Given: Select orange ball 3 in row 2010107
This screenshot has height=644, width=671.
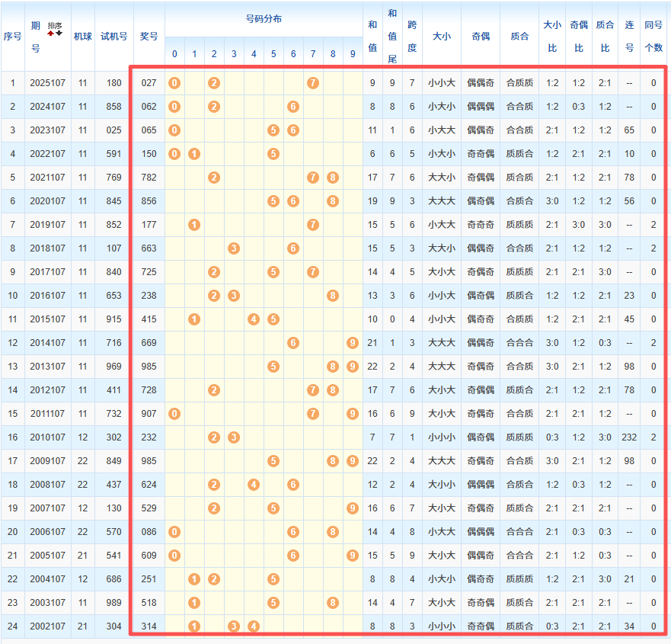Looking at the screenshot, I should (x=234, y=437).
